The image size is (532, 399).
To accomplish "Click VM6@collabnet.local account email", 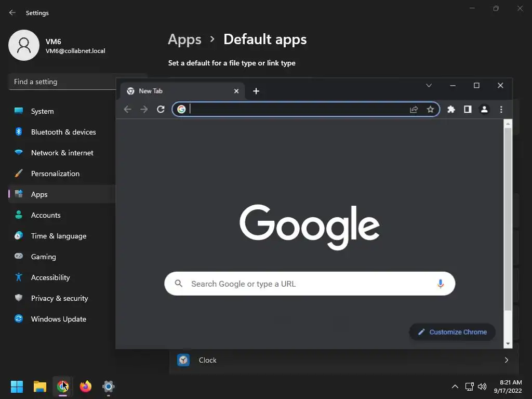I will tap(75, 51).
